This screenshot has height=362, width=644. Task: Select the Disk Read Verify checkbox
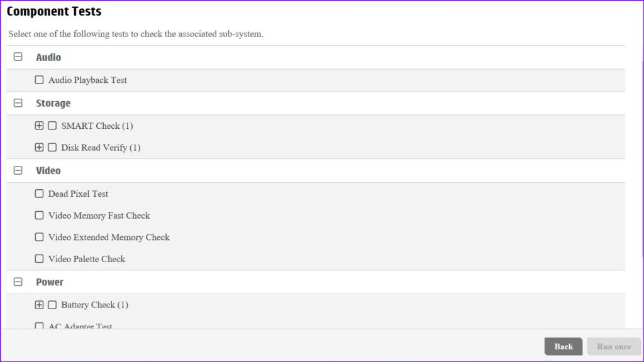point(52,147)
